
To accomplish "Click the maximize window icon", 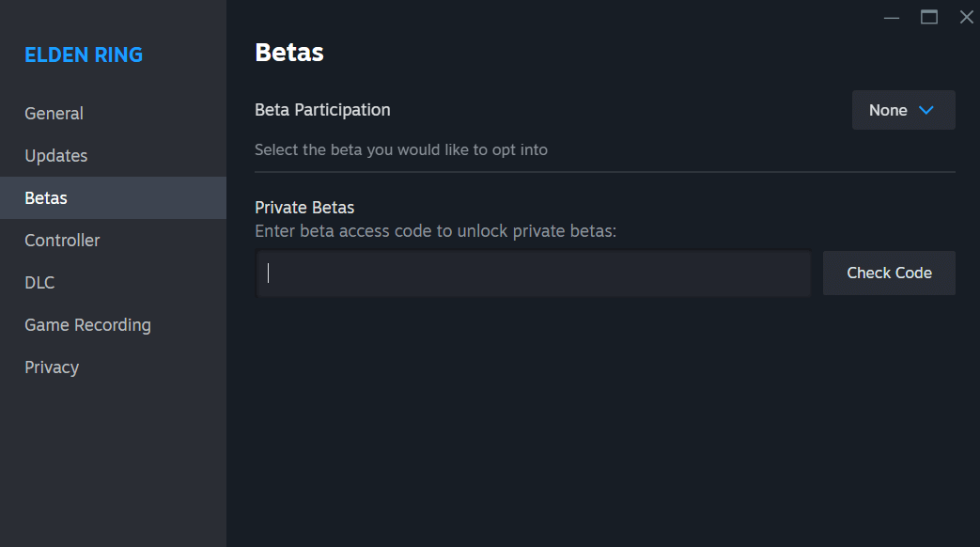I will click(x=929, y=17).
